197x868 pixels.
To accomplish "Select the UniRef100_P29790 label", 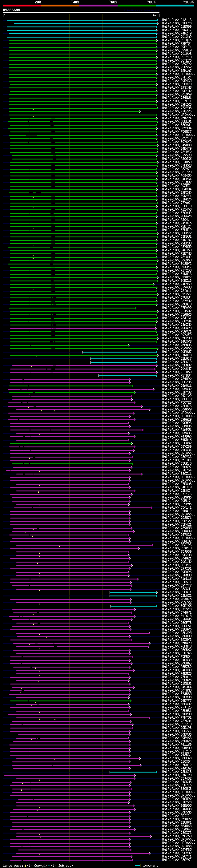I will click(x=177, y=64).
